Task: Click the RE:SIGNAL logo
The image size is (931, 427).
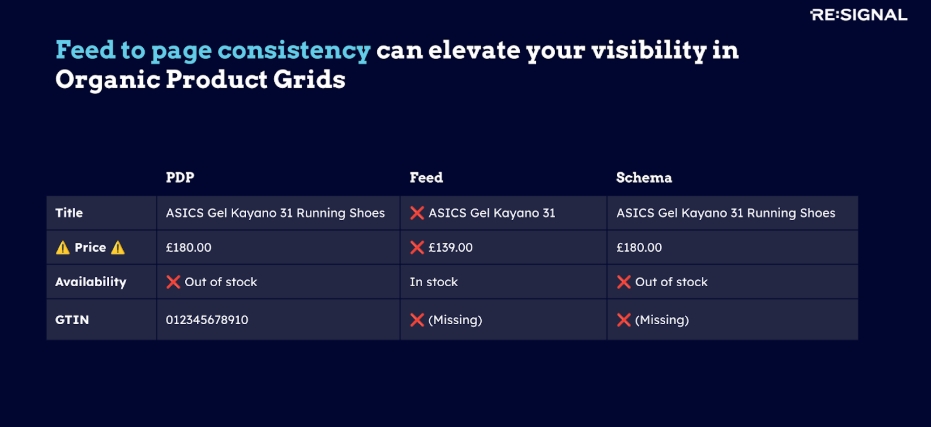Action: click(x=858, y=15)
